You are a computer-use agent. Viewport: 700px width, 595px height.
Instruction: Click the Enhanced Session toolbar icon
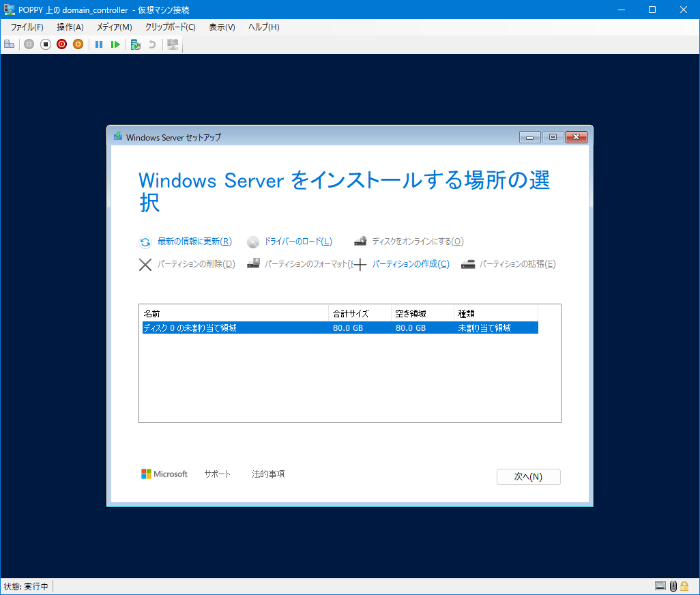point(173,44)
